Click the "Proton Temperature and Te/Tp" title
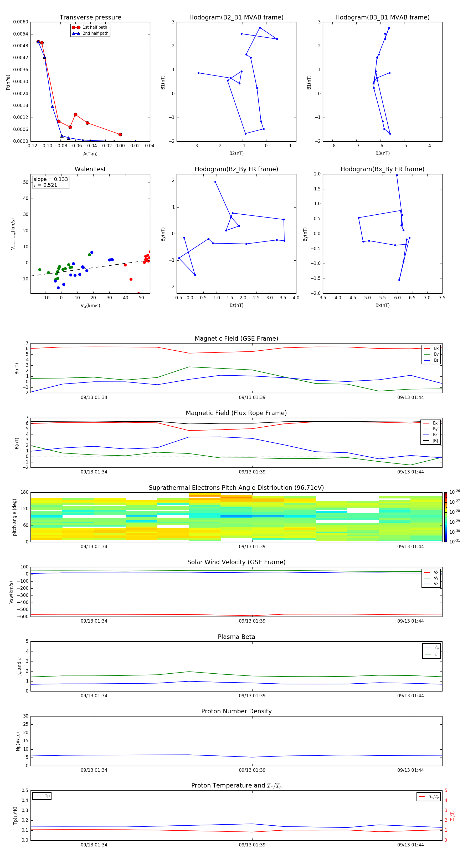This screenshot has height=868, width=473. point(236,786)
